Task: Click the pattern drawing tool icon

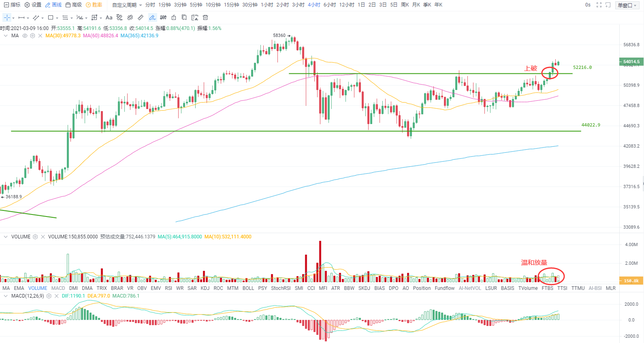Action: point(119,17)
